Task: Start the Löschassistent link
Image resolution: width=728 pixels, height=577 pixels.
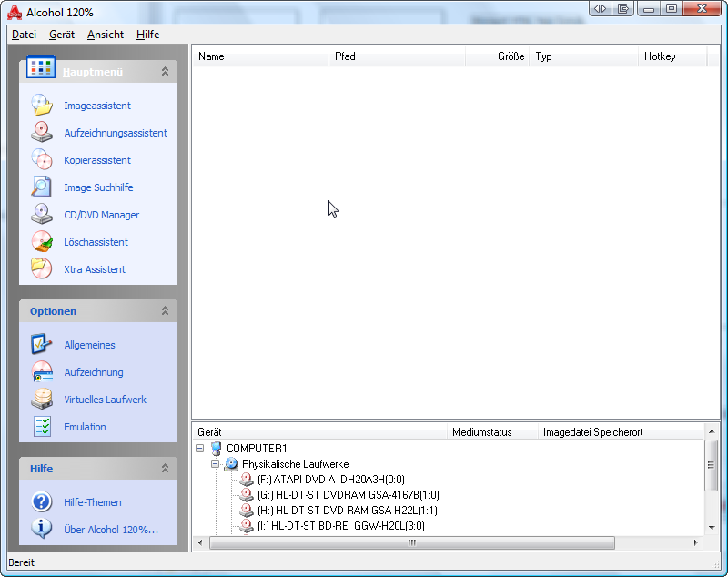Action: click(x=96, y=242)
